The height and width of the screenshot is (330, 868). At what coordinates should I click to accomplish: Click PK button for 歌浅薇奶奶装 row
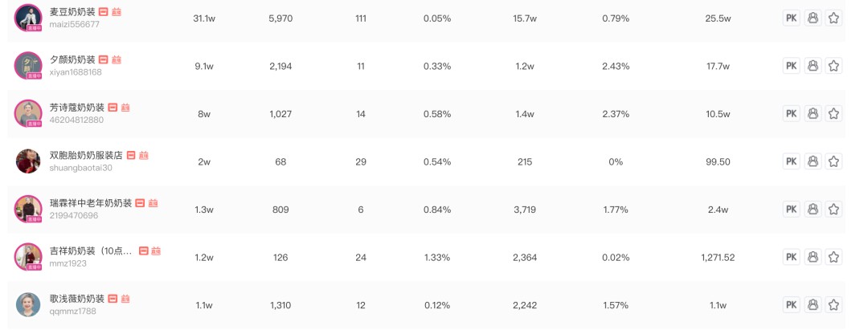tap(791, 304)
